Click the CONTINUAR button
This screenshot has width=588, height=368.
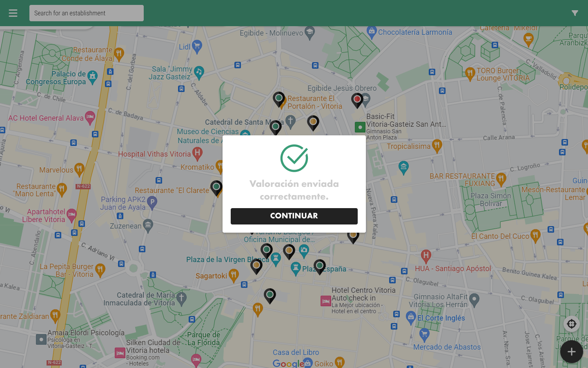pos(294,216)
